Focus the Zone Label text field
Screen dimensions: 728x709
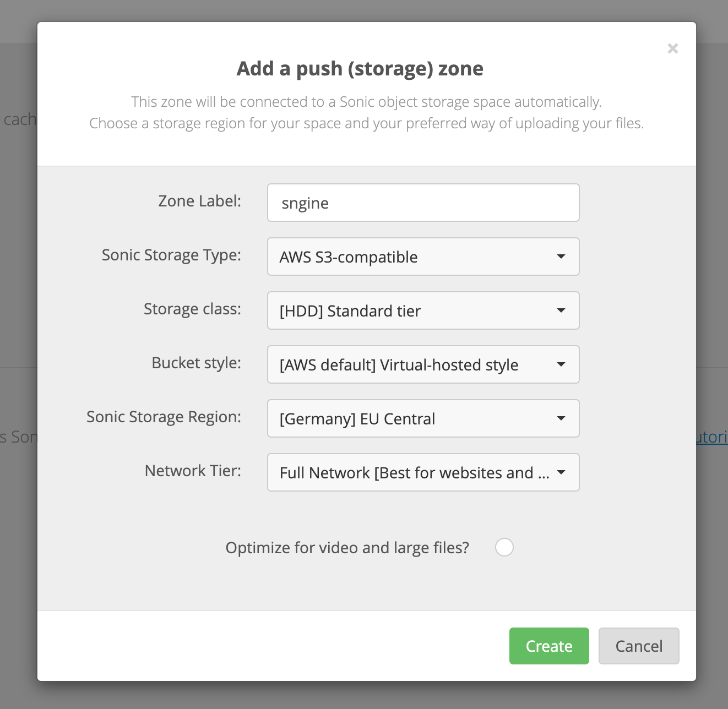coord(422,203)
